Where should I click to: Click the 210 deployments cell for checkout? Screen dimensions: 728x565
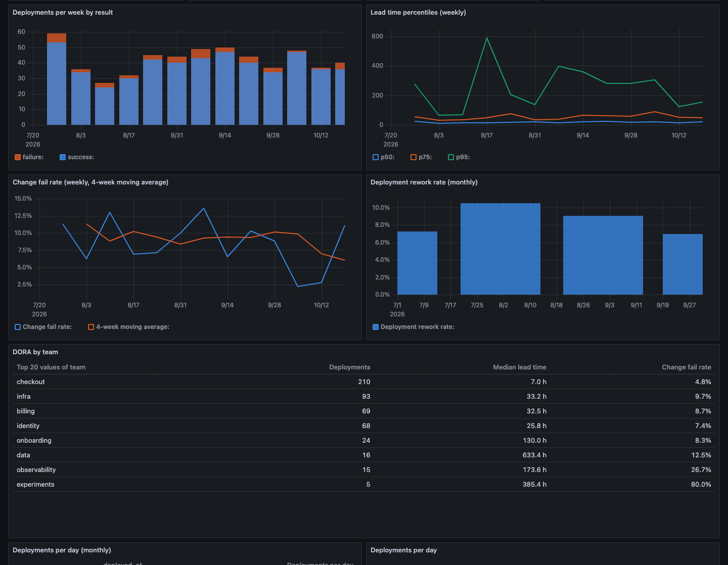pos(364,382)
